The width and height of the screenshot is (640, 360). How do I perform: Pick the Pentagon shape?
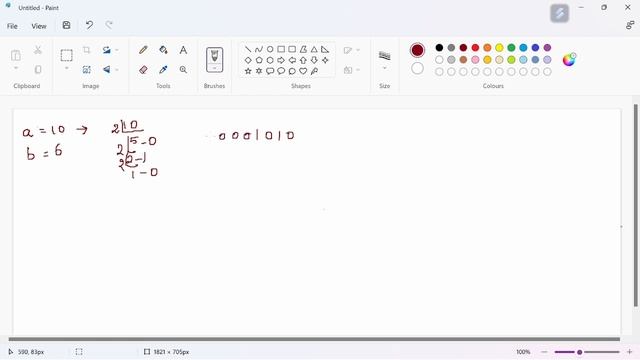pyautogui.click(x=259, y=60)
